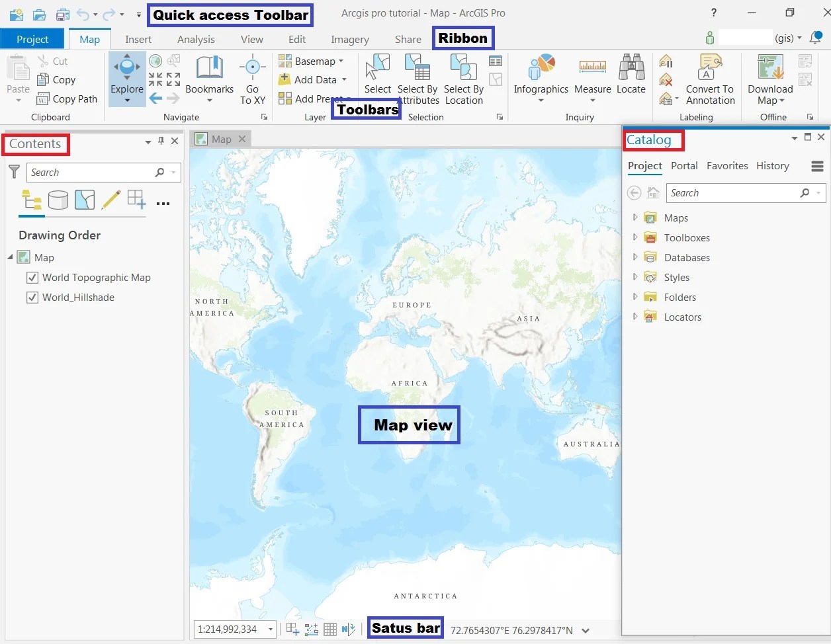Click the Go To XY tool
The image size is (831, 644).
click(252, 78)
